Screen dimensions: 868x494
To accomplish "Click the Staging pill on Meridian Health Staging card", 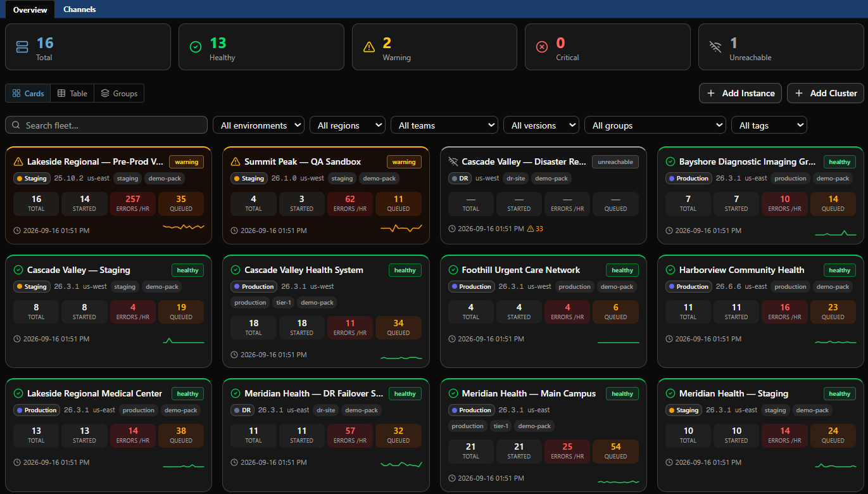I will tap(684, 410).
